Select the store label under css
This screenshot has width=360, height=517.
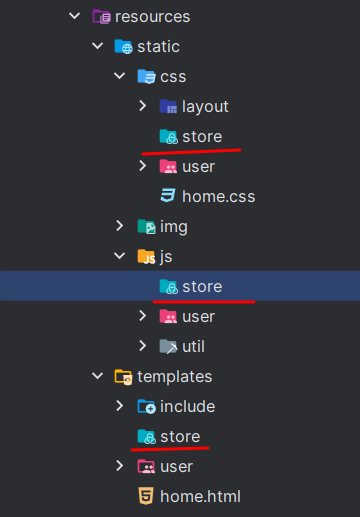point(202,137)
